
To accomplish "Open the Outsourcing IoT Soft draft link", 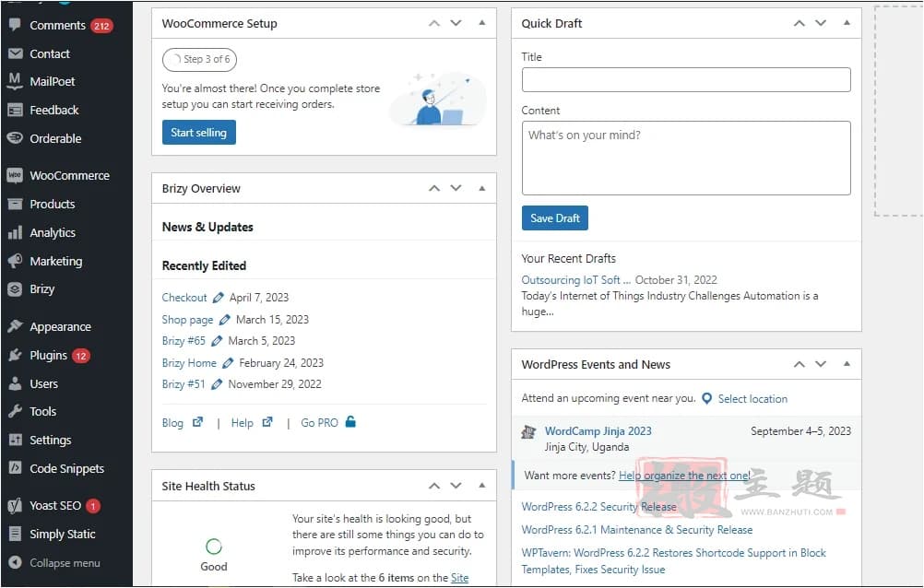I will [575, 280].
